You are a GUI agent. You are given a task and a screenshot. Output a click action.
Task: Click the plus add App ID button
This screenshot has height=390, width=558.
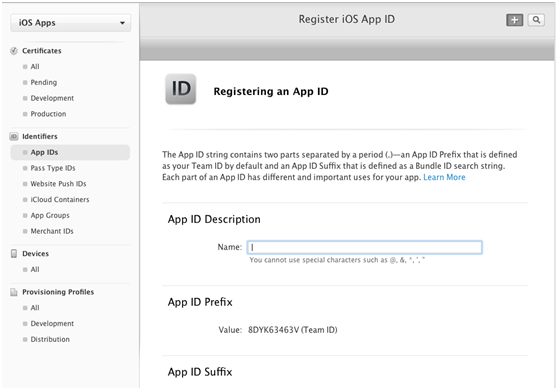pyautogui.click(x=514, y=20)
